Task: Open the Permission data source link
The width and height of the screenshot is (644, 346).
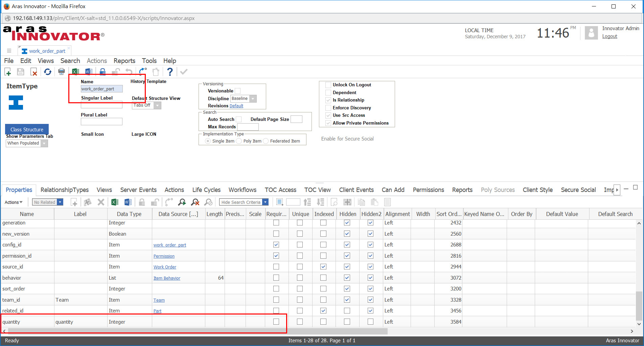Action: [x=164, y=256]
